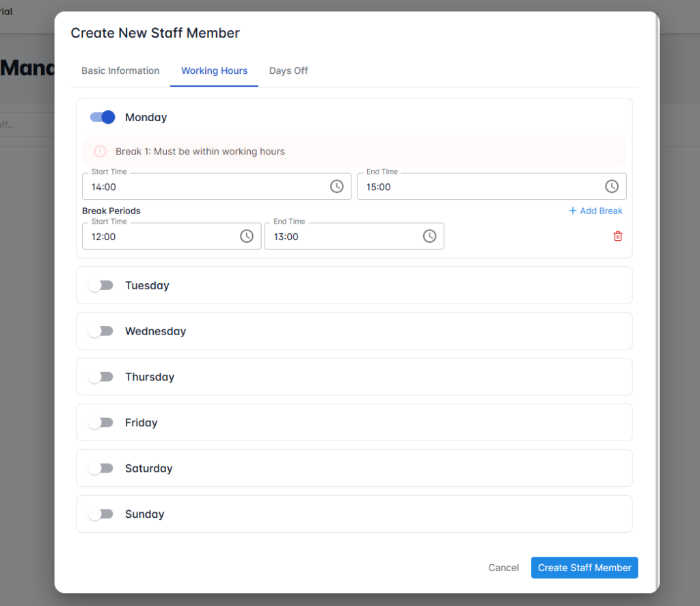The height and width of the screenshot is (606, 700).
Task: Open time picker for Monday start time
Action: [x=336, y=186]
